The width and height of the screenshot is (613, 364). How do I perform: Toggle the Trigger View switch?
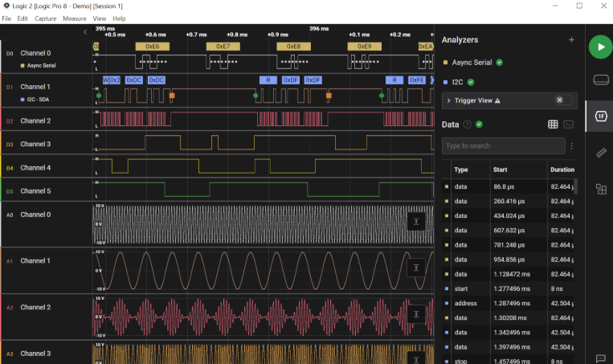565,100
